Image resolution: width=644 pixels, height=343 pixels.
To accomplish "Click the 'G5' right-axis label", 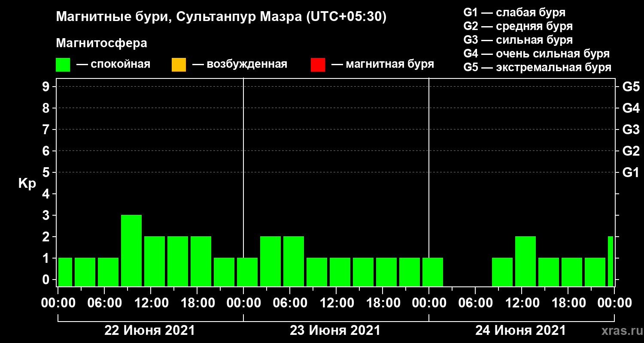I will click(x=631, y=87).
